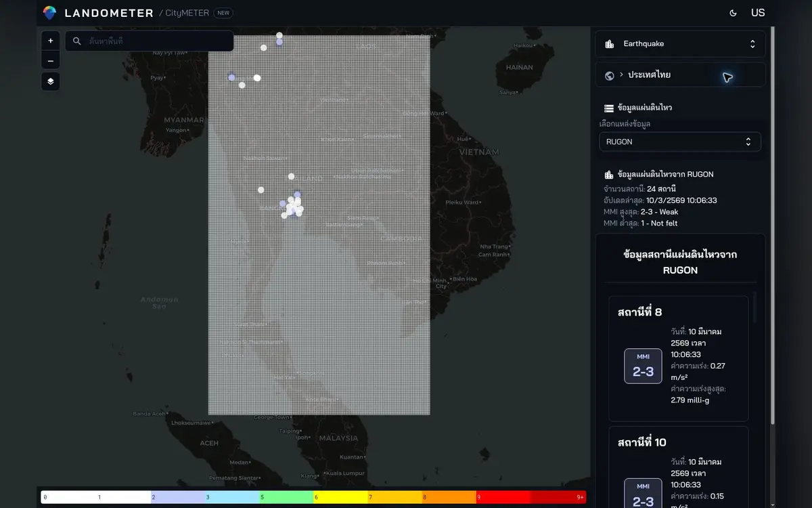Click the HAINAN label on map
This screenshot has width=812, height=508.
point(520,68)
